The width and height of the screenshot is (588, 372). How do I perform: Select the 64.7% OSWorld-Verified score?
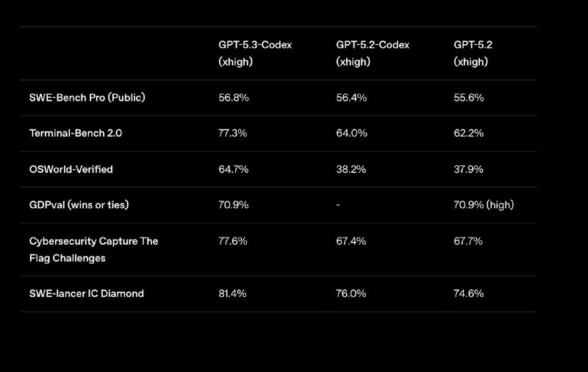(x=233, y=169)
